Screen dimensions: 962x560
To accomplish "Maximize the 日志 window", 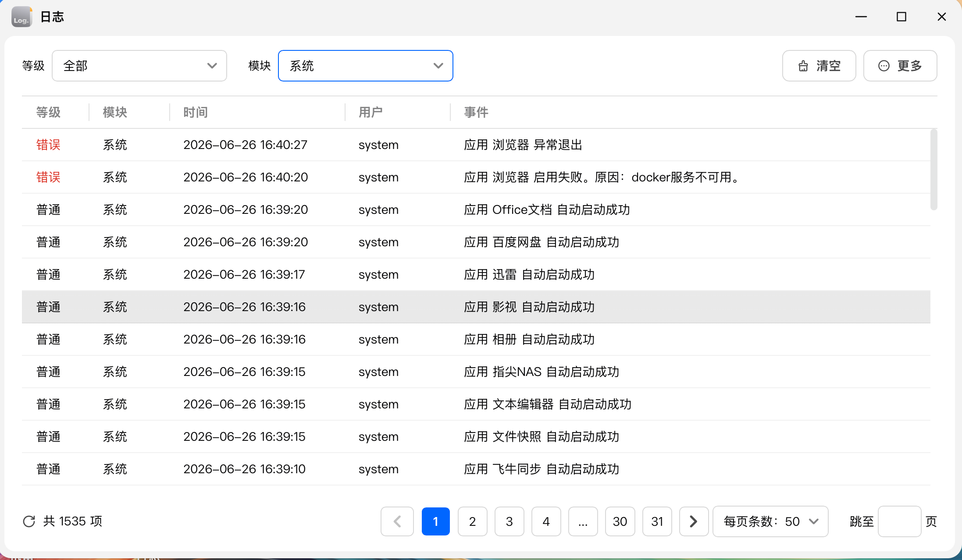I will pos(901,17).
